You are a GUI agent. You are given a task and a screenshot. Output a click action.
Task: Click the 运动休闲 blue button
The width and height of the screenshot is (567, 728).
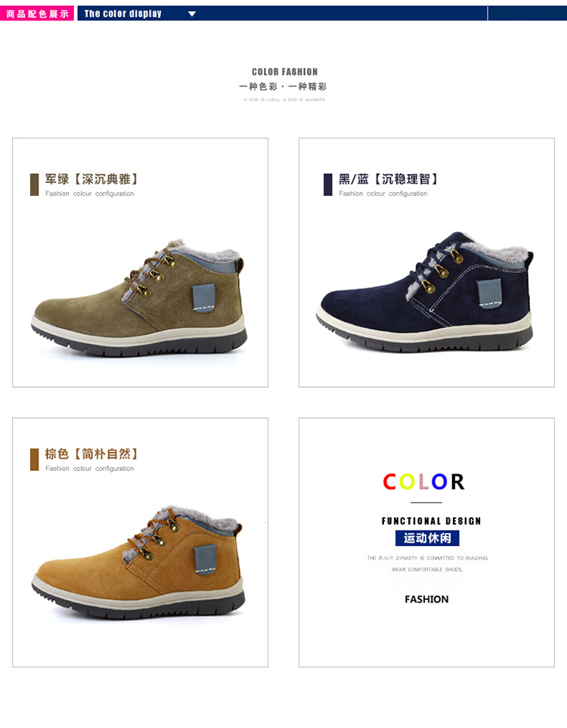(427, 538)
